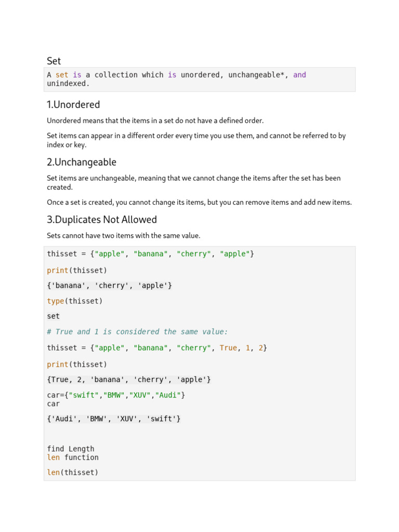Click the type(thisset) code line
The image size is (399, 532).
coord(75,301)
